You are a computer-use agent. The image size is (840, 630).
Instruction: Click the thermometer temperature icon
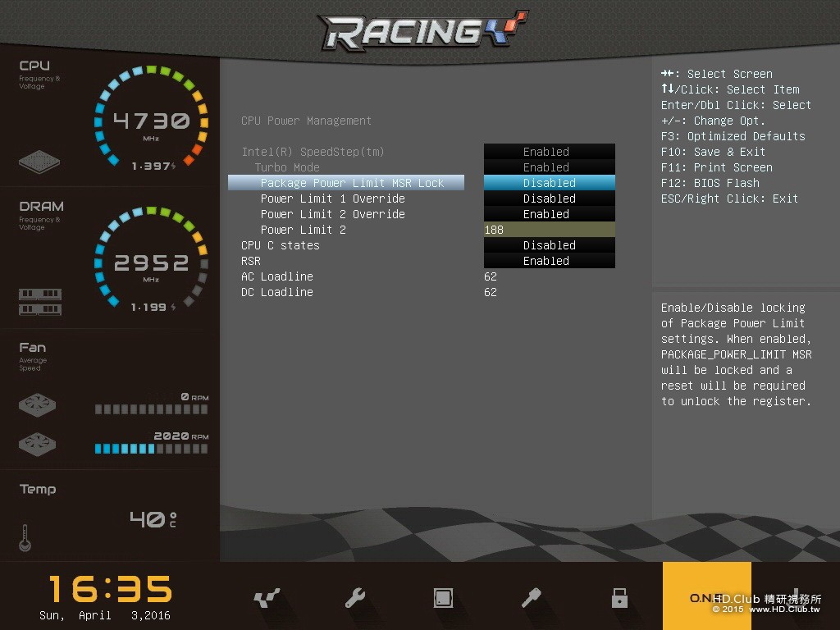pos(25,538)
